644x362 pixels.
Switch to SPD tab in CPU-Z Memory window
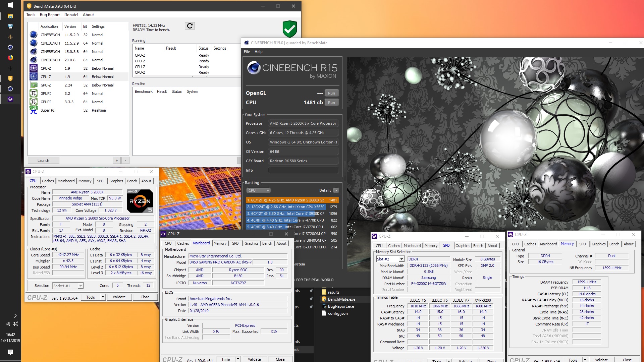(582, 244)
